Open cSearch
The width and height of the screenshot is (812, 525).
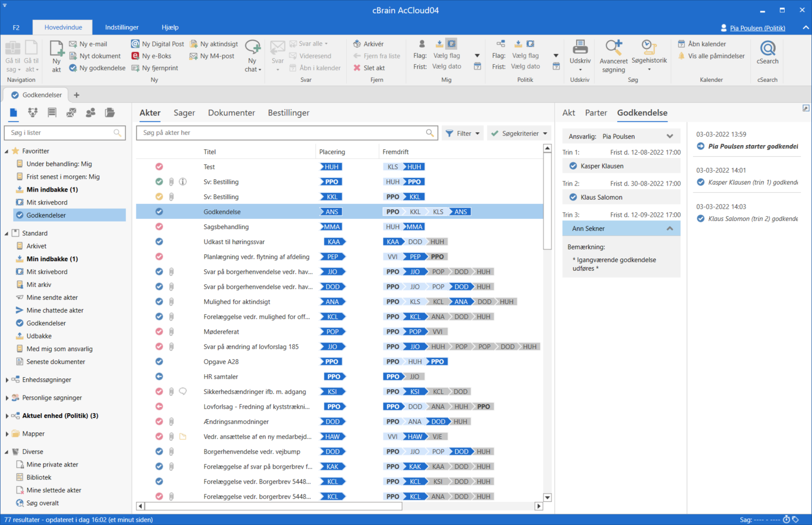point(768,53)
